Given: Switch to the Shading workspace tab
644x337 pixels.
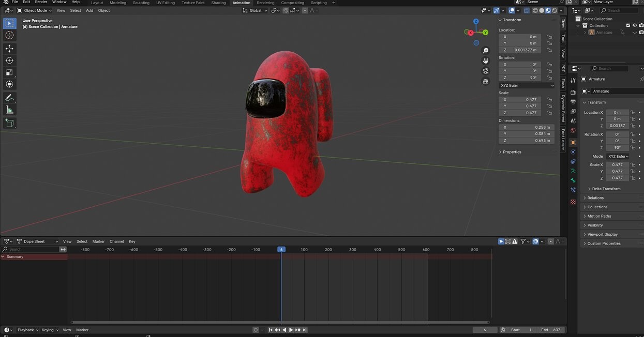Looking at the screenshot, I should [x=218, y=3].
